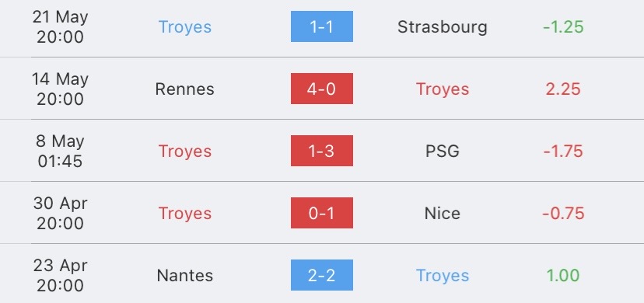Open the 1-1 Troyes vs Strasbourg score
644x303 pixels.
tap(321, 26)
